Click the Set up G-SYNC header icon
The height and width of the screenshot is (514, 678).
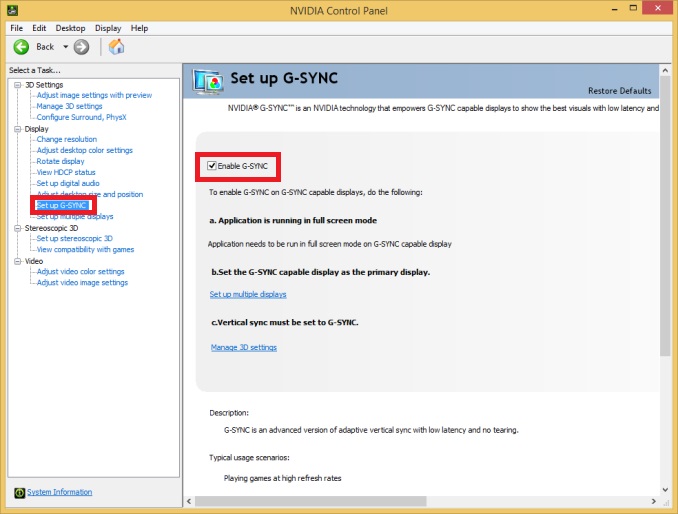tap(208, 81)
